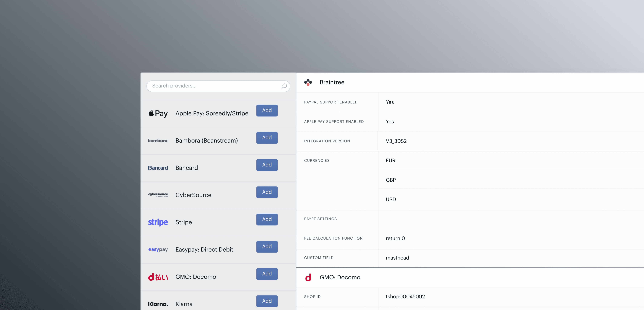Add the Bambora (Beanstream) provider

click(267, 138)
